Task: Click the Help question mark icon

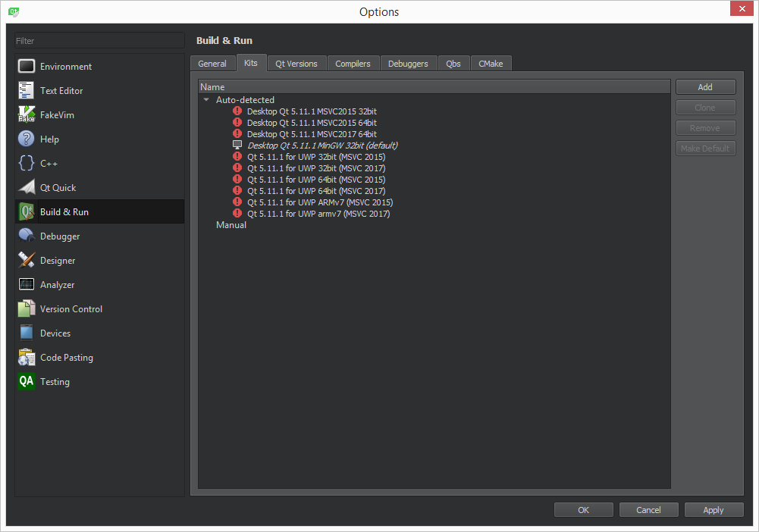Action: (27, 139)
